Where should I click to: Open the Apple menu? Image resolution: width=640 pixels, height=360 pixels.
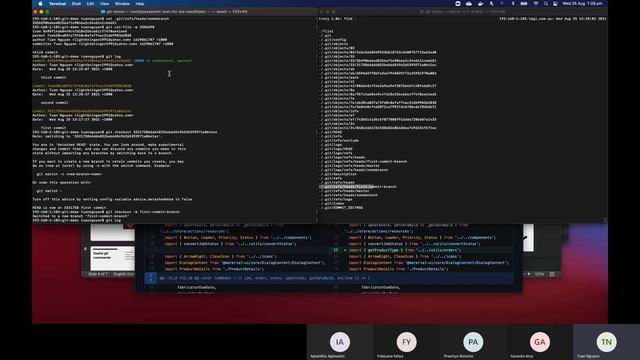pyautogui.click(x=40, y=4)
